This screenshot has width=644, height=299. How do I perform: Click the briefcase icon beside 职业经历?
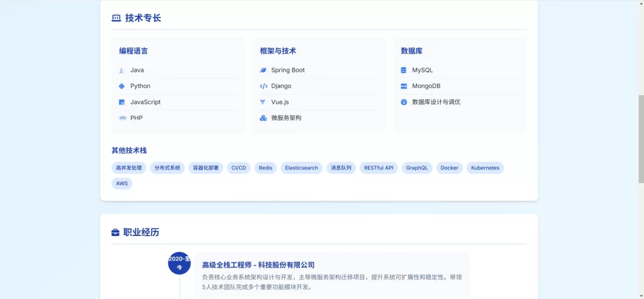point(116,233)
